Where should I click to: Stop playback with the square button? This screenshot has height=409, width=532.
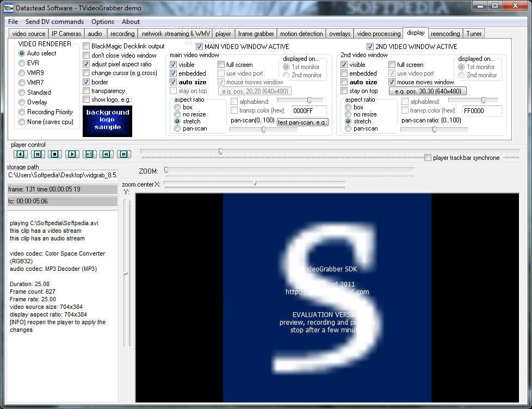coord(54,154)
